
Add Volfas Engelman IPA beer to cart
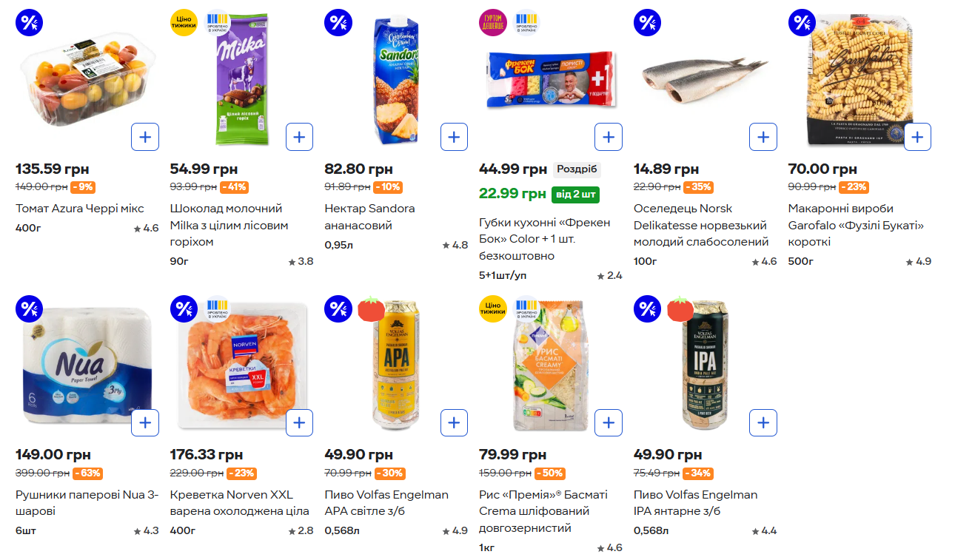coord(763,423)
